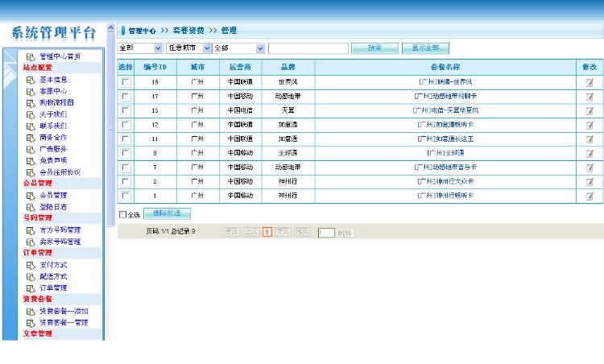The height and width of the screenshot is (364, 604).
Task: Click the edit icon for package ID 12
Action: 590,125
